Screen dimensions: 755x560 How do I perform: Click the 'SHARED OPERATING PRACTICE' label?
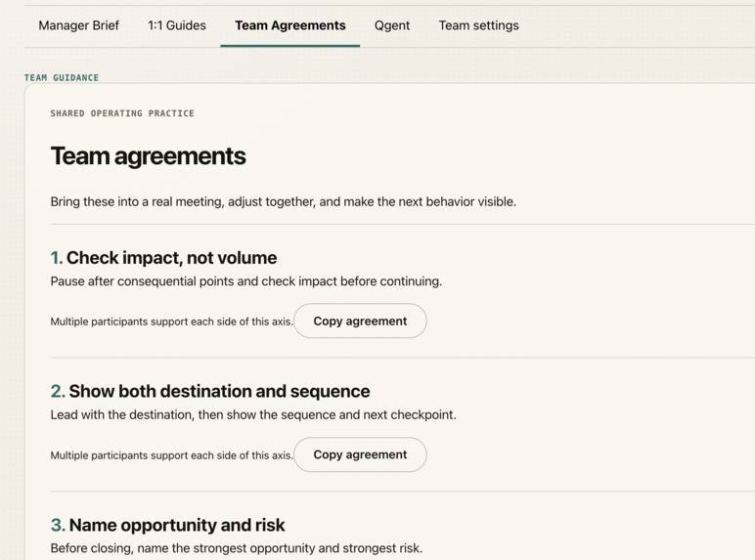(122, 113)
